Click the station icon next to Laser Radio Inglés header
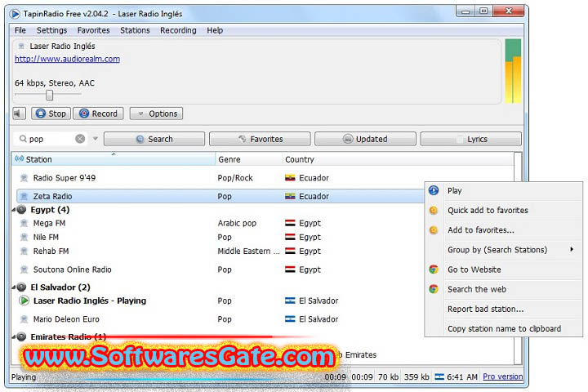Viewport: 588px width, 392px height. 21,46
